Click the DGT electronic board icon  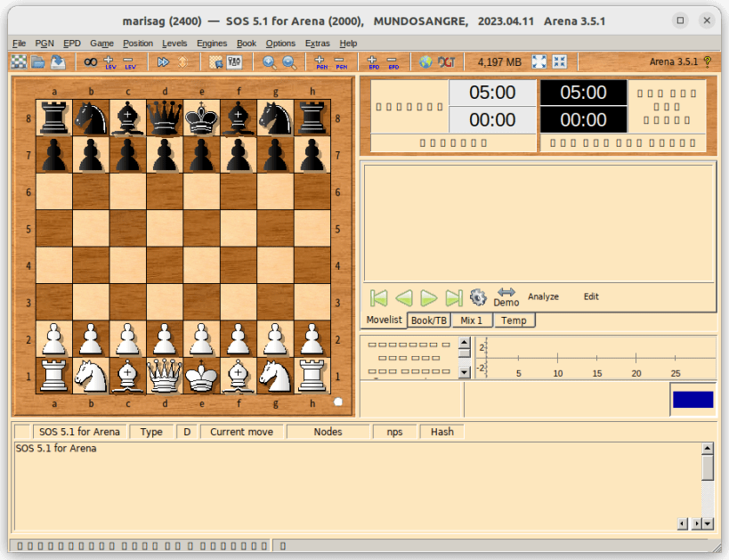point(446,62)
